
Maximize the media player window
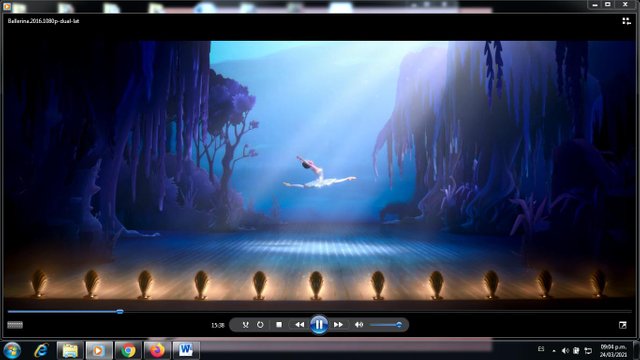608,4
